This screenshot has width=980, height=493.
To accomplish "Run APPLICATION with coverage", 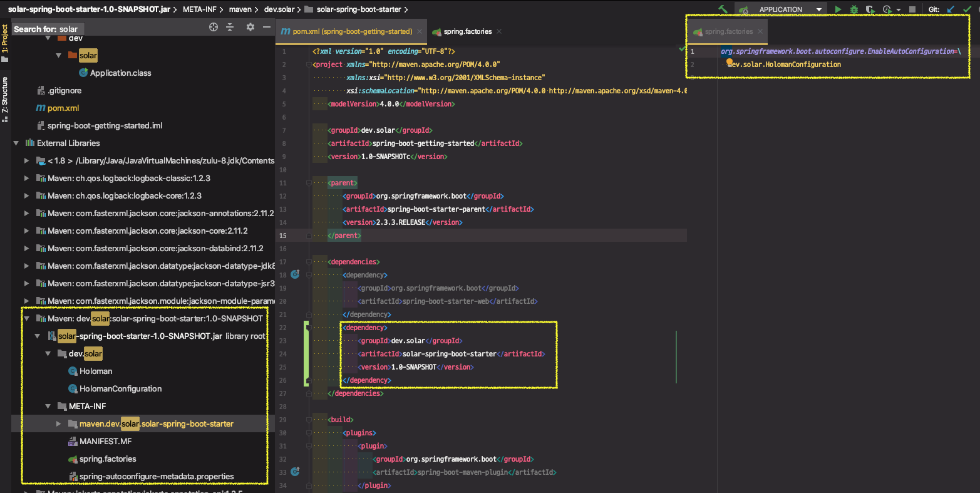I will click(x=870, y=9).
